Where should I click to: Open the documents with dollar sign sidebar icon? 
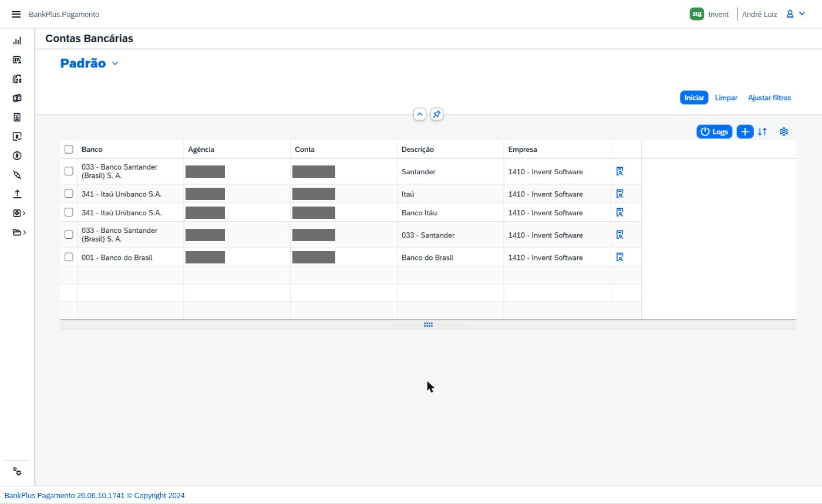[17, 79]
